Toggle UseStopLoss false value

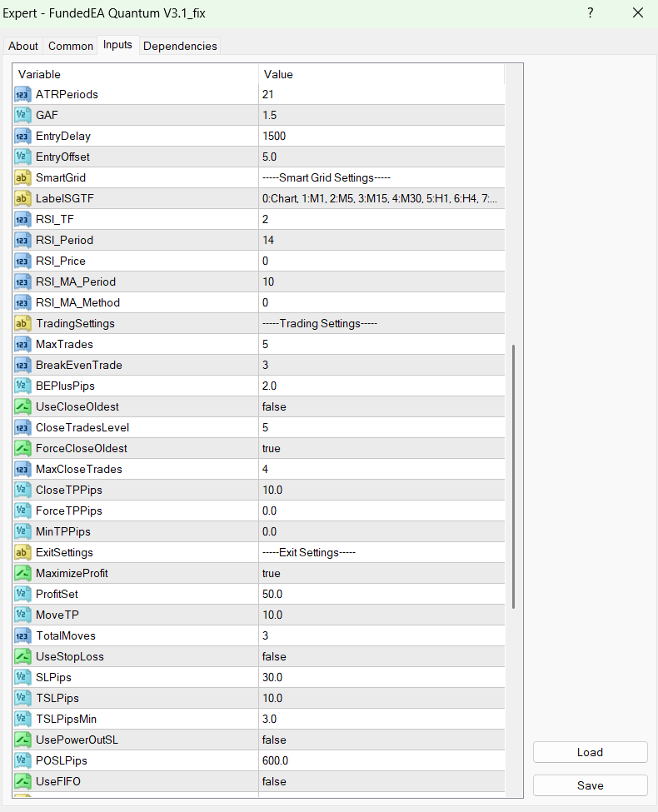point(381,656)
